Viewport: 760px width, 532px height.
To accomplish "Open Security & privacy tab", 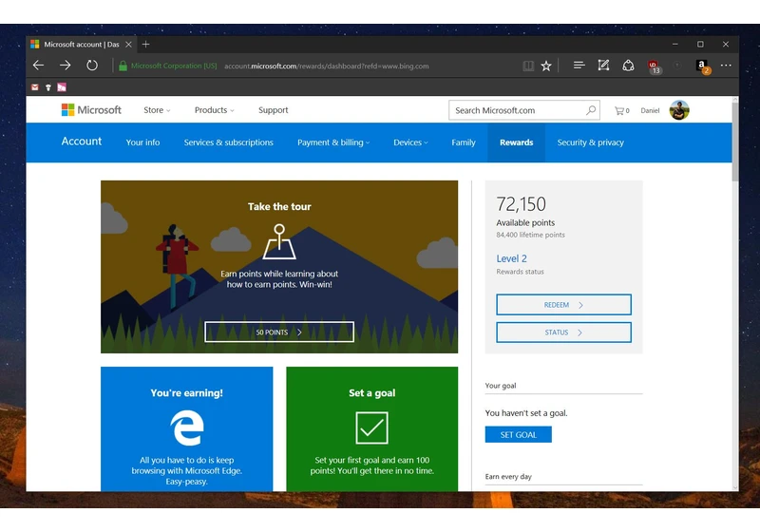I will (x=590, y=142).
